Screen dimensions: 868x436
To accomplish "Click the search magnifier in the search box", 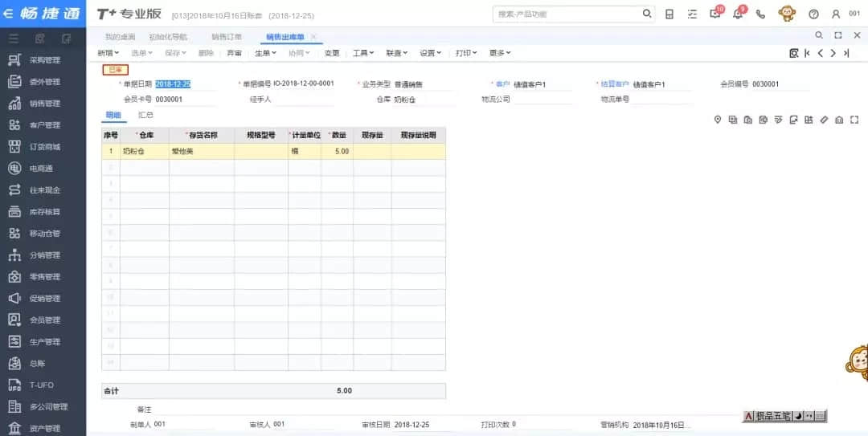I will [647, 14].
